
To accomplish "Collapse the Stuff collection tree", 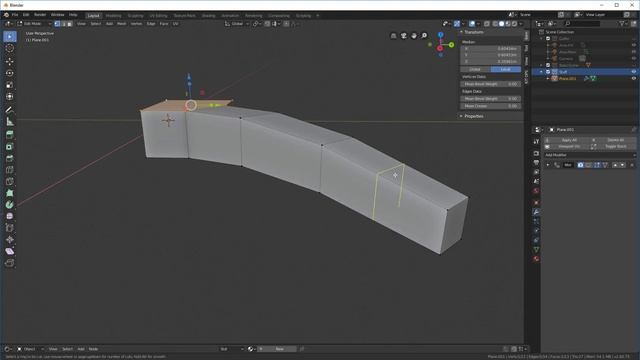I will [x=542, y=72].
